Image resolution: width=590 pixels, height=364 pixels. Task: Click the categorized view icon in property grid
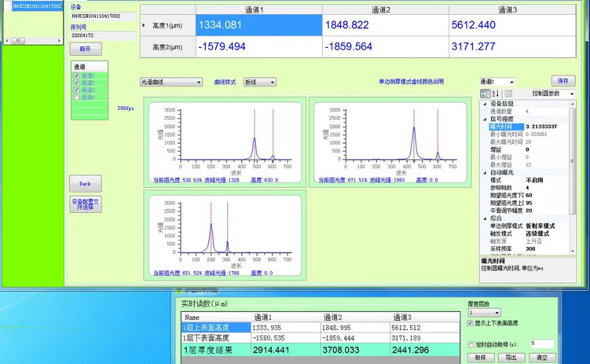[x=485, y=93]
